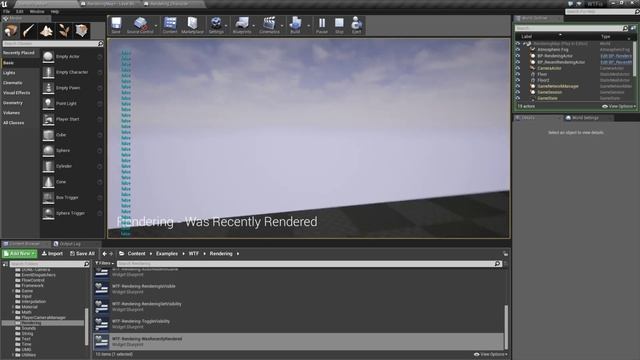Select the Place mode icon
Screen dimensions: 640x360
11,31
